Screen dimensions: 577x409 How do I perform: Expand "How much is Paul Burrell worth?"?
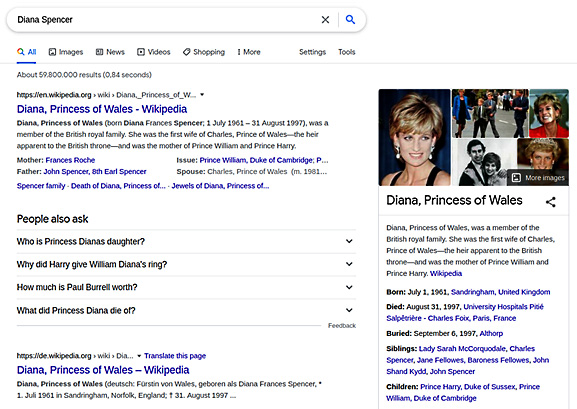186,287
